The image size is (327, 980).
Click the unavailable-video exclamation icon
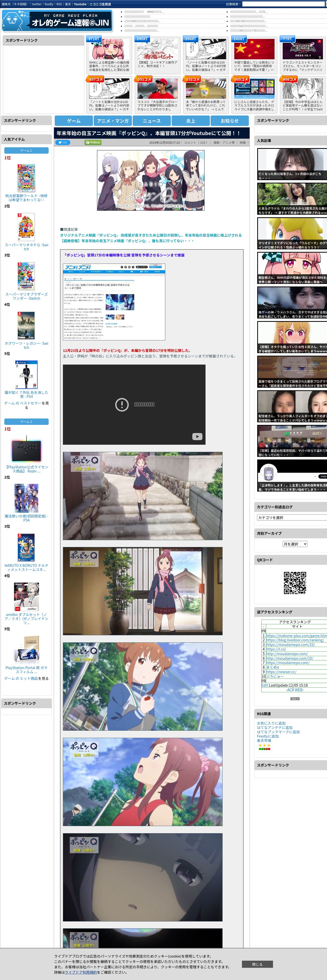pos(122,405)
